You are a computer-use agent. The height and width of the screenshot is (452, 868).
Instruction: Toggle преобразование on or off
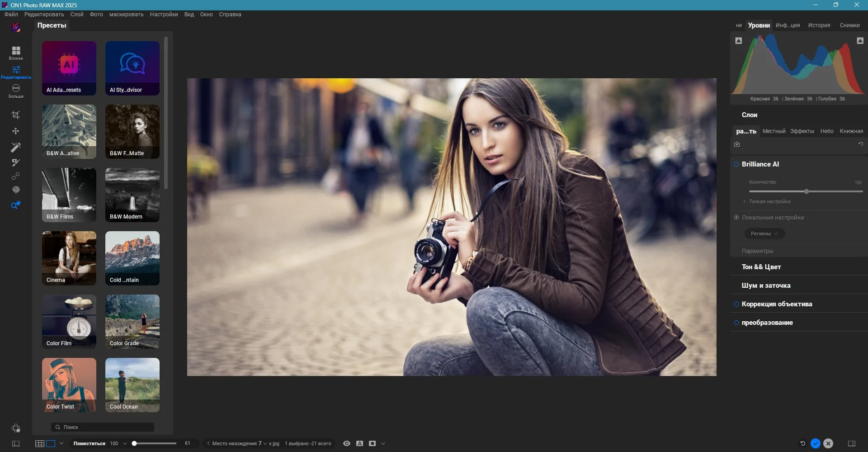tap(736, 323)
